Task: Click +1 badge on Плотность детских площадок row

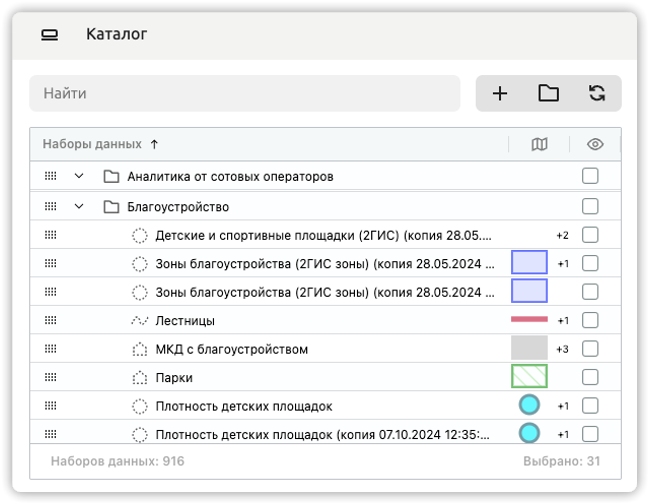Action: click(x=563, y=406)
